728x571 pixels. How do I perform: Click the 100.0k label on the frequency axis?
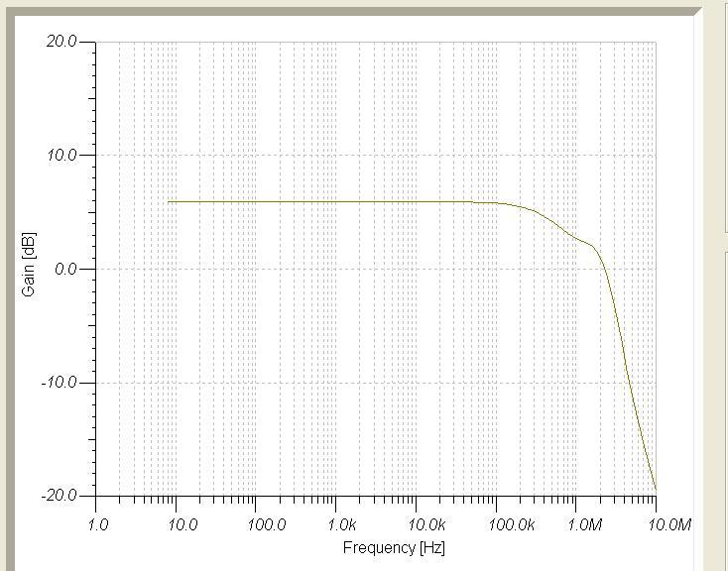(x=512, y=525)
